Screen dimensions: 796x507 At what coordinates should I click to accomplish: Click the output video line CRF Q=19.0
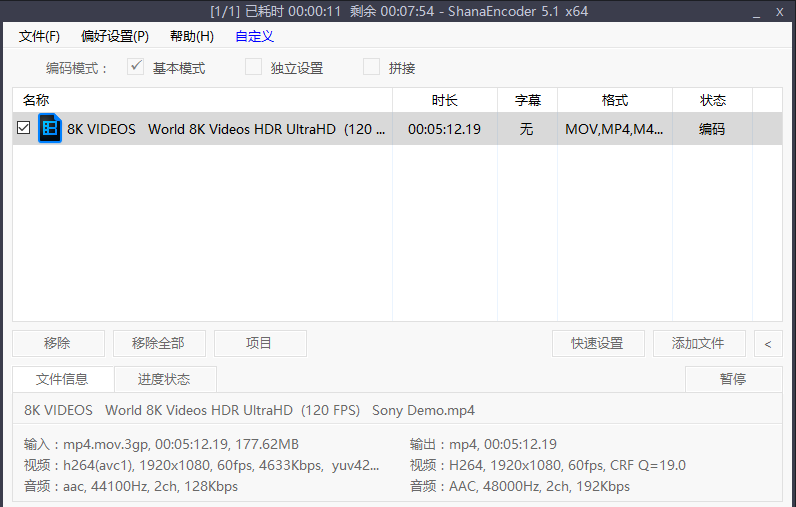[547, 465]
